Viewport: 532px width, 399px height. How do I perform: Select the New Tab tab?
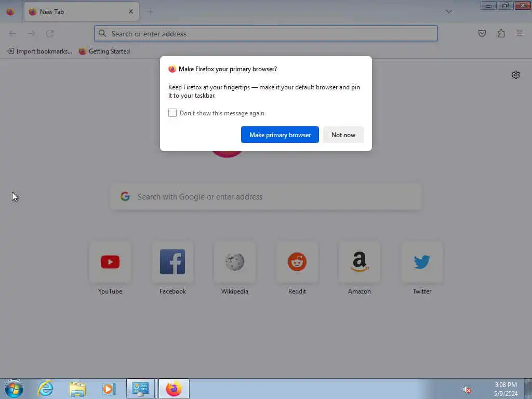(82, 12)
